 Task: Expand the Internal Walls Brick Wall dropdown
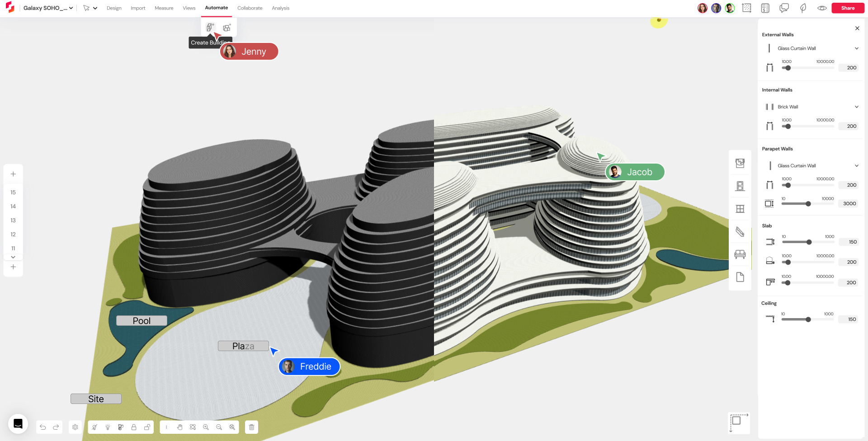856,107
